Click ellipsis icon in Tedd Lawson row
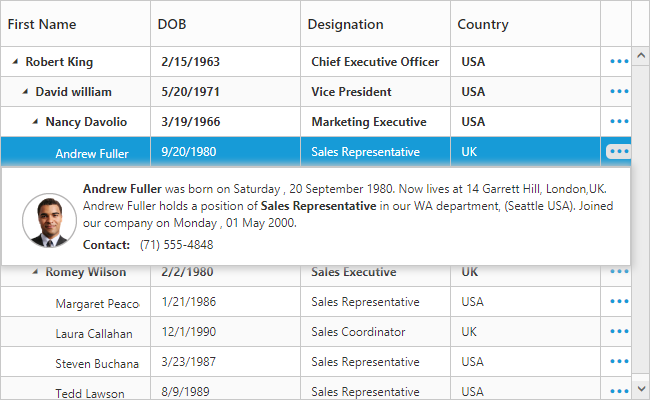 (619, 391)
